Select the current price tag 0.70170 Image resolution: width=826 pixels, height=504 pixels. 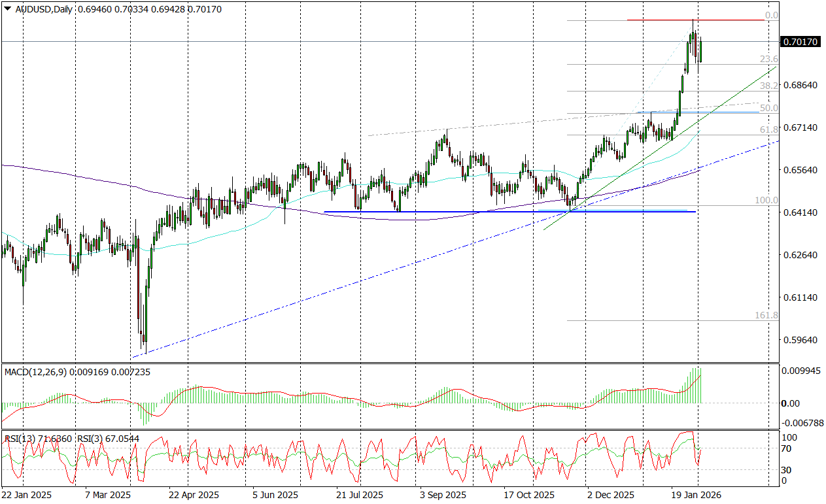click(799, 41)
